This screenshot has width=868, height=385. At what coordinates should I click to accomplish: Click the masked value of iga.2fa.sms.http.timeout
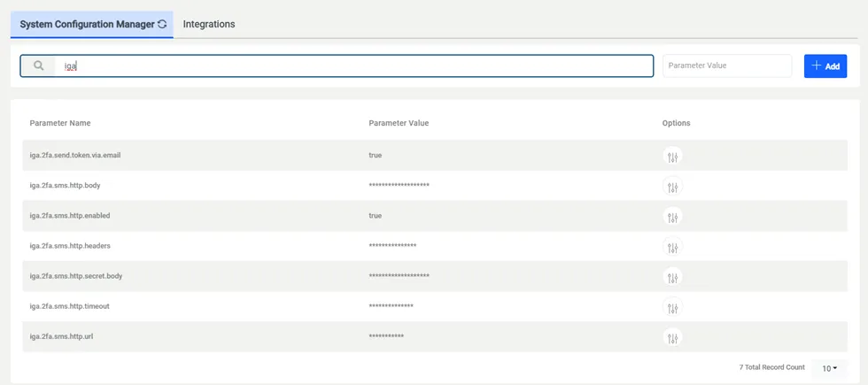click(391, 307)
